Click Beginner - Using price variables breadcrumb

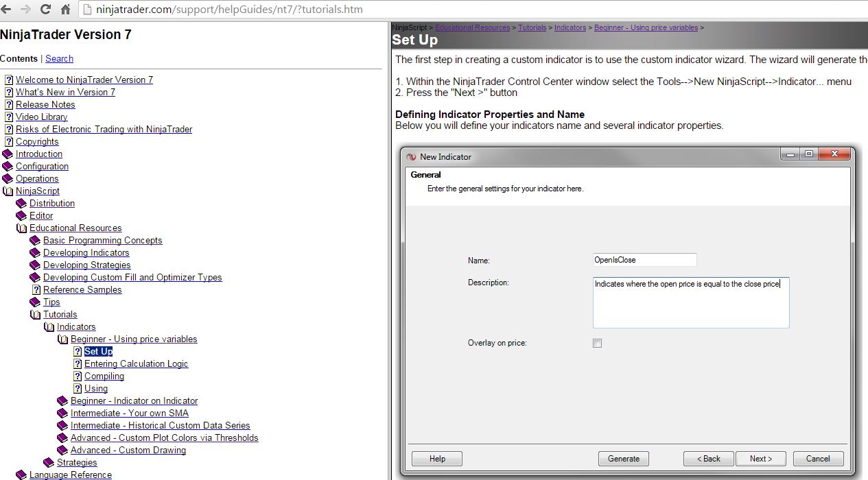(x=646, y=27)
